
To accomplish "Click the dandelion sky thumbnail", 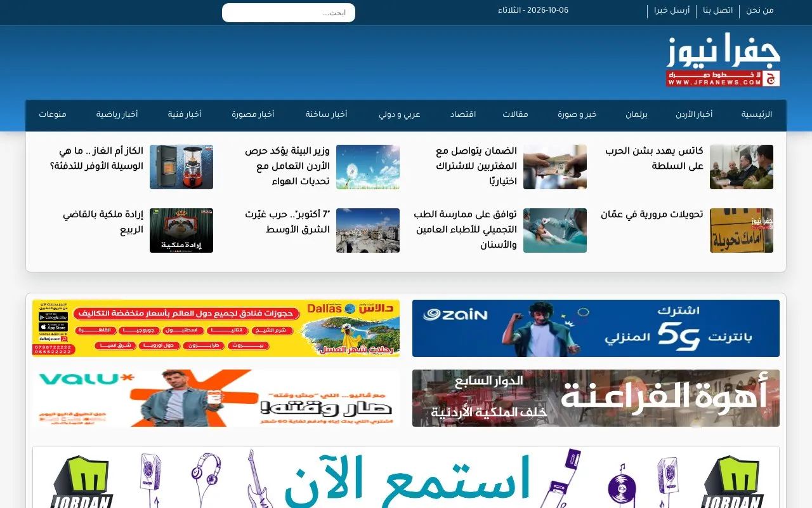I will pos(368,167).
